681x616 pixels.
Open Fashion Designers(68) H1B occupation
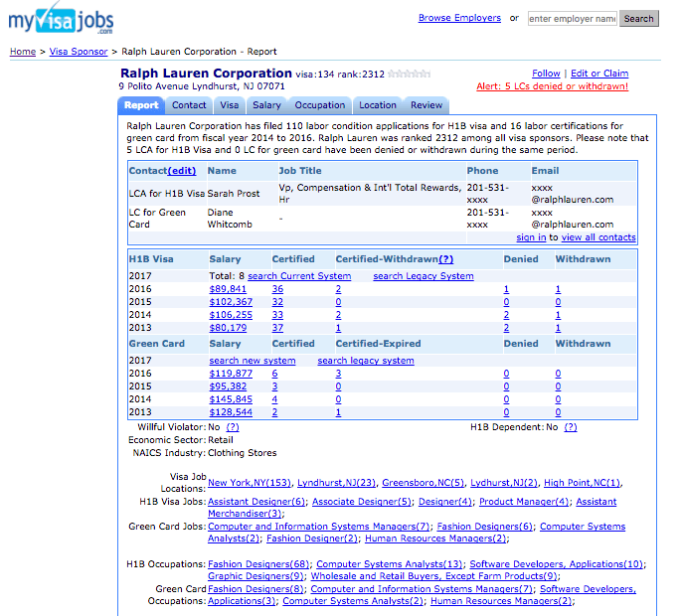258,564
